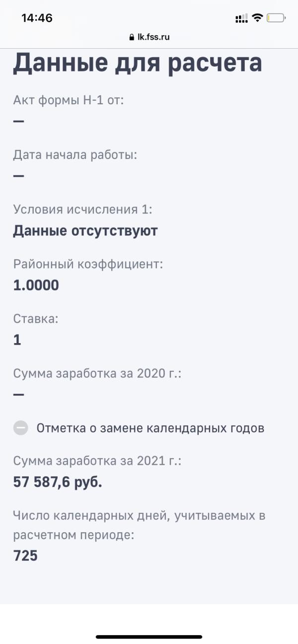The image size is (298, 644).
Task: Tap the battery indicator icon
Action: click(276, 18)
